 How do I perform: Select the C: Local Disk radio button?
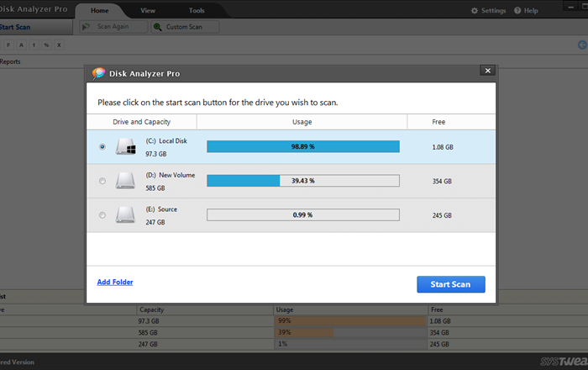[x=102, y=146]
